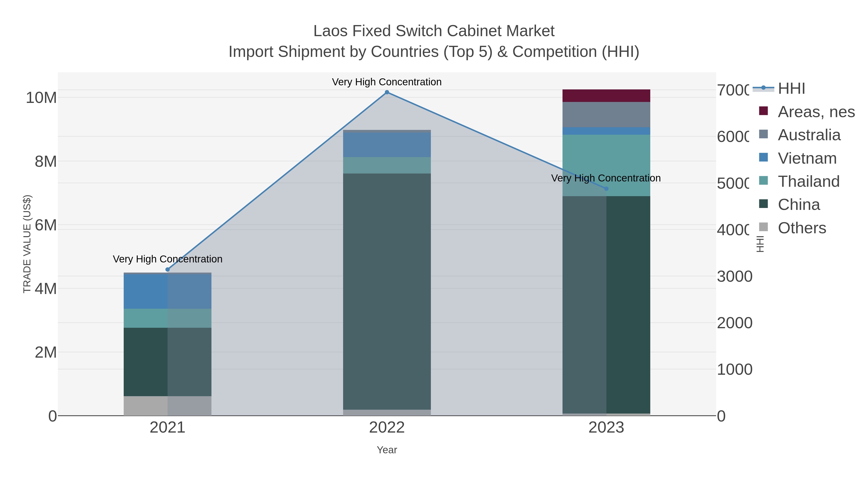The image size is (868, 488).
Task: Click the '3000' HHI axis tick label
Action: point(735,276)
